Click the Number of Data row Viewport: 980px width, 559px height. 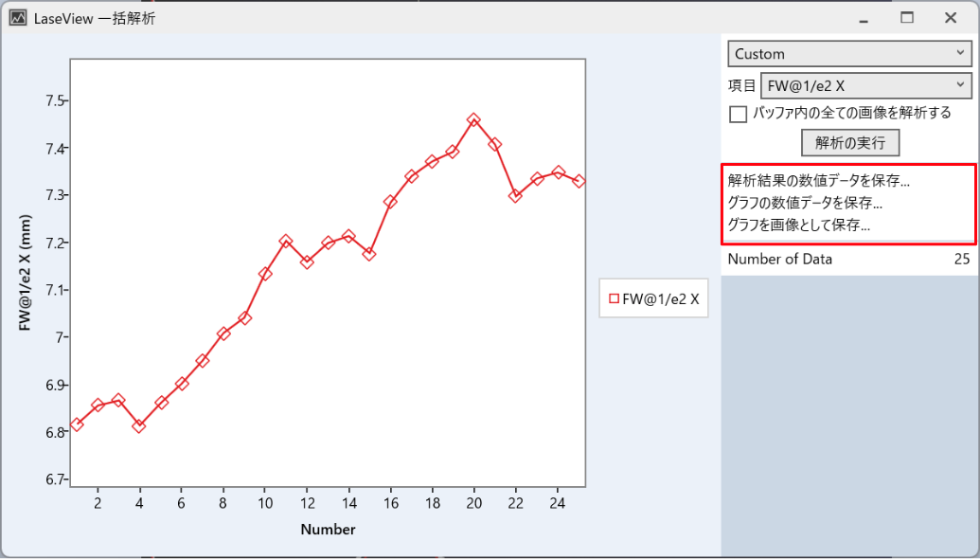click(848, 259)
